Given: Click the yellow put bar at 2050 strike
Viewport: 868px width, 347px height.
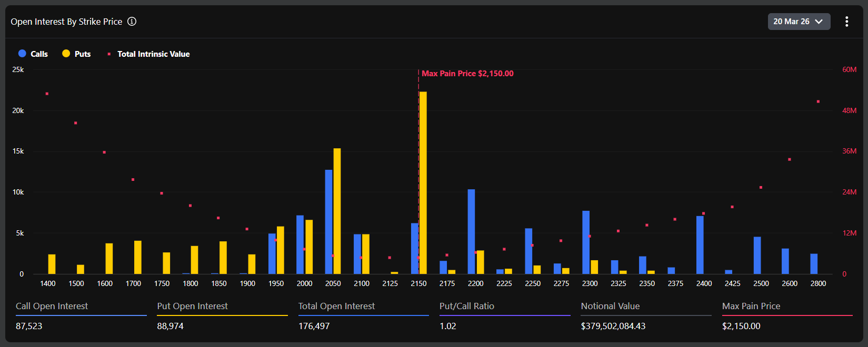Looking at the screenshot, I should tap(337, 211).
